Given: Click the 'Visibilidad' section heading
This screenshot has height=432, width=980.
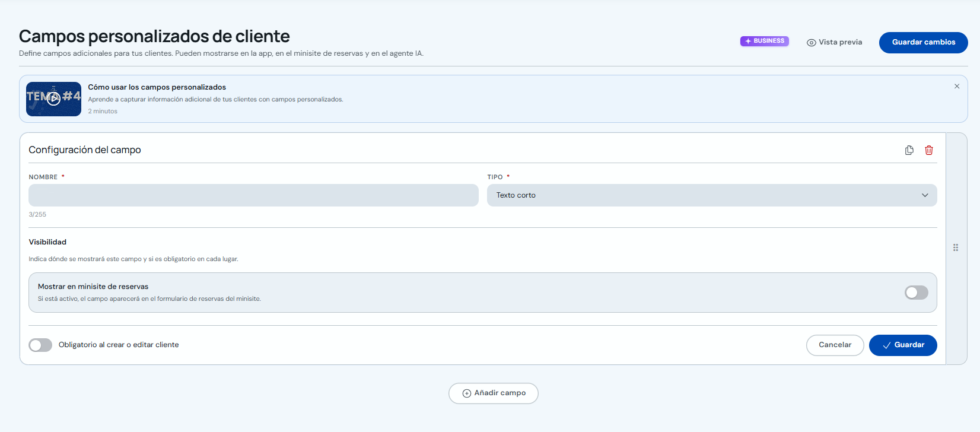Looking at the screenshot, I should click(47, 242).
